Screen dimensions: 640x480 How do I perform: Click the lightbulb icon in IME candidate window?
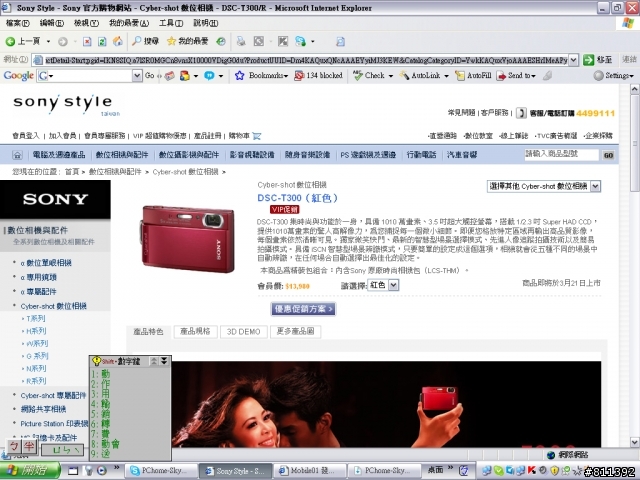pos(96,361)
